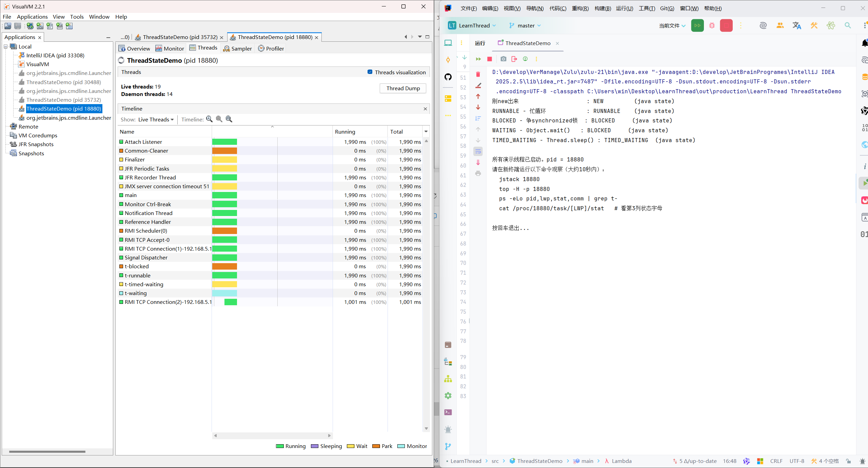868x468 pixels.
Task: Click the timeline zoom out magnifier icon
Action: click(x=219, y=119)
